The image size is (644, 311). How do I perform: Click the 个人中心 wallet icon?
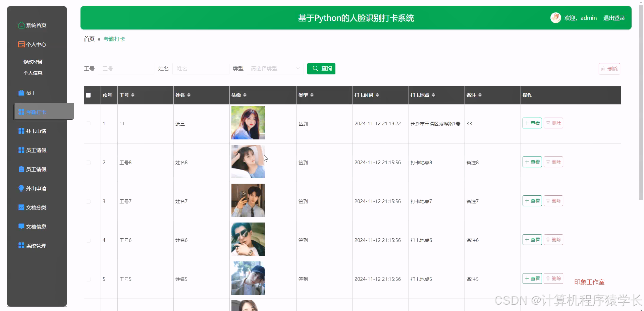pyautogui.click(x=21, y=44)
